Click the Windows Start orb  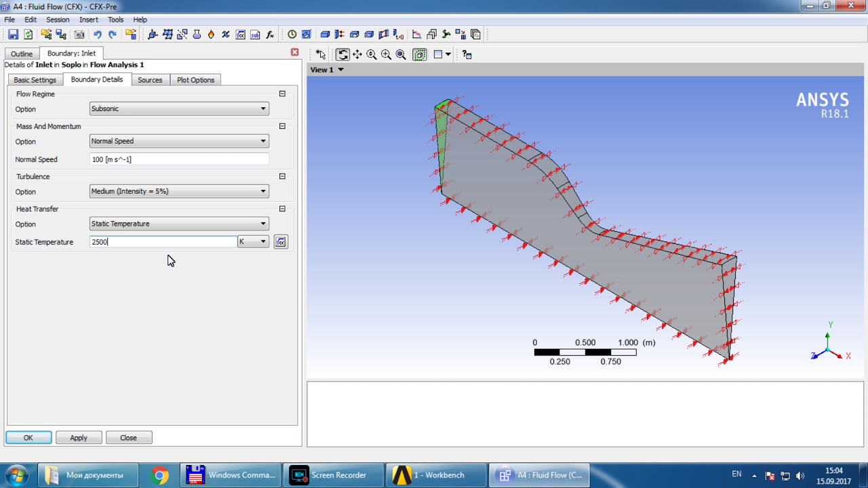(17, 475)
